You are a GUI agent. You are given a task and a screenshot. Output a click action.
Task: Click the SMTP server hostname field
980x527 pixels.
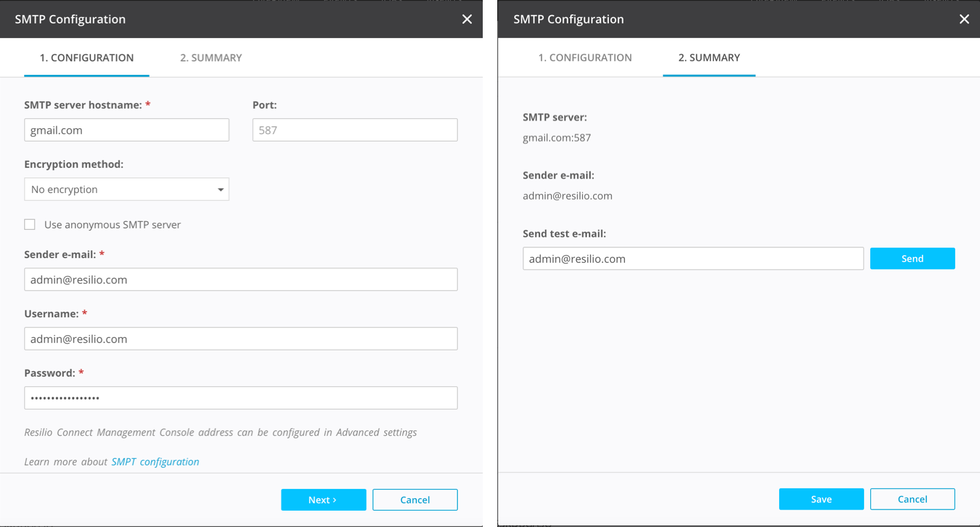click(127, 130)
